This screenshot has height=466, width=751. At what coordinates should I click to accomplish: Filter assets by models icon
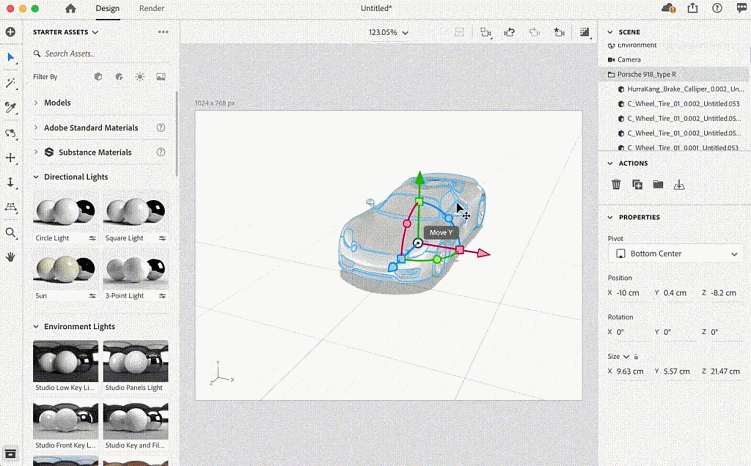[98, 77]
